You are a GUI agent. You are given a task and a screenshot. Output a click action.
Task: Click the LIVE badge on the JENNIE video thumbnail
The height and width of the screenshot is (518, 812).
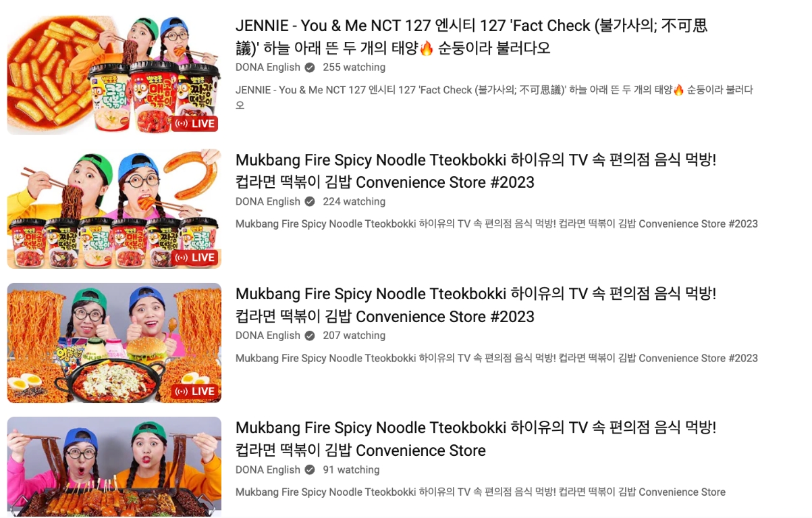(194, 124)
